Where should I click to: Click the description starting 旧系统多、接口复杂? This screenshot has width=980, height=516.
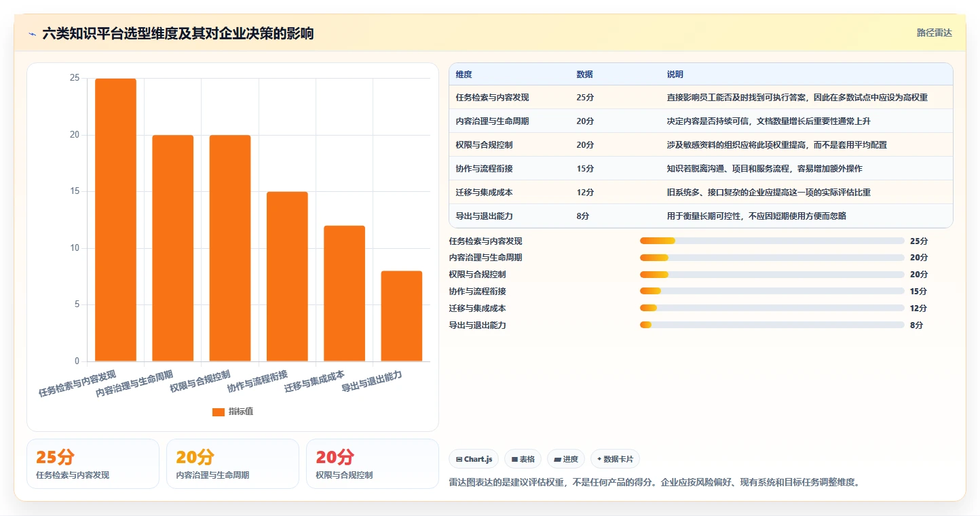click(x=769, y=193)
